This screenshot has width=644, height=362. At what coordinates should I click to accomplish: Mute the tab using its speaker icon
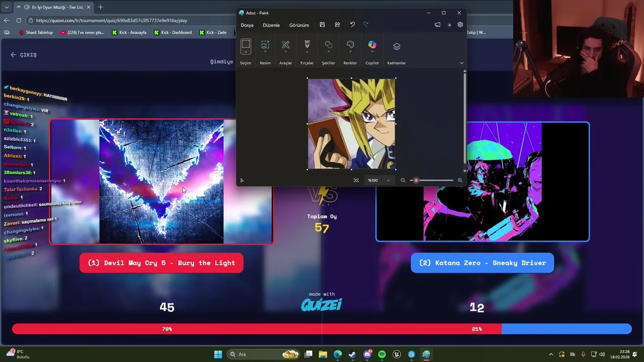pyautogui.click(x=26, y=7)
